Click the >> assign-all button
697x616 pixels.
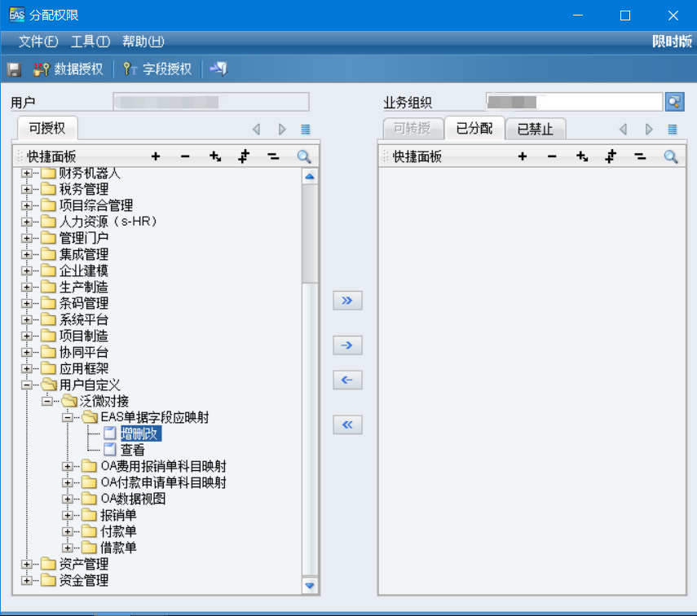click(x=346, y=301)
